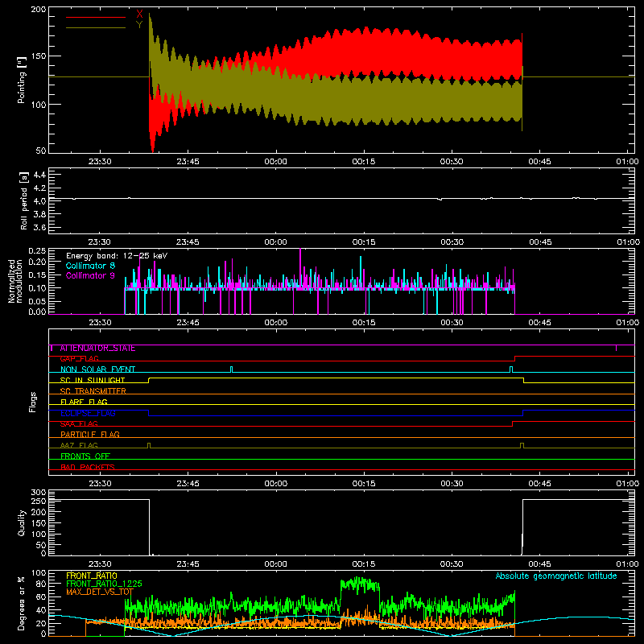This screenshot has height=644, width=644.
Task: Select the Degrees or % axis title
Action: [22, 603]
